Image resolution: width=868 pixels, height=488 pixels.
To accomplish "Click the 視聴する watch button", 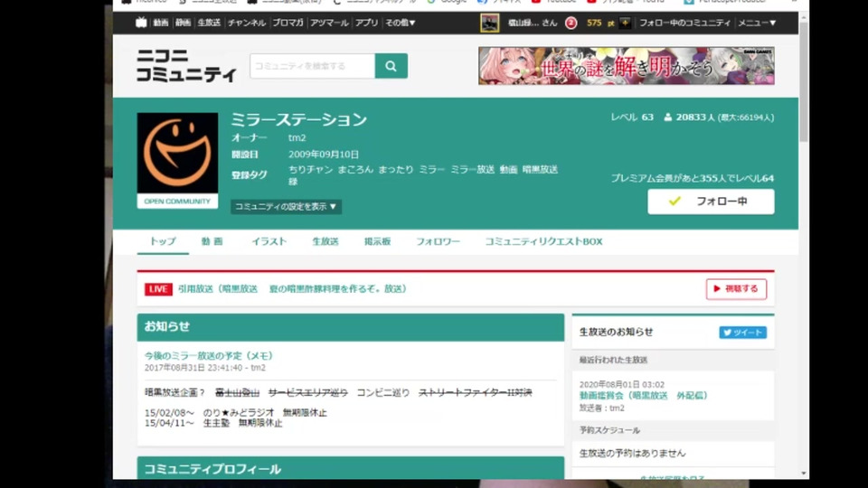I will coord(736,289).
